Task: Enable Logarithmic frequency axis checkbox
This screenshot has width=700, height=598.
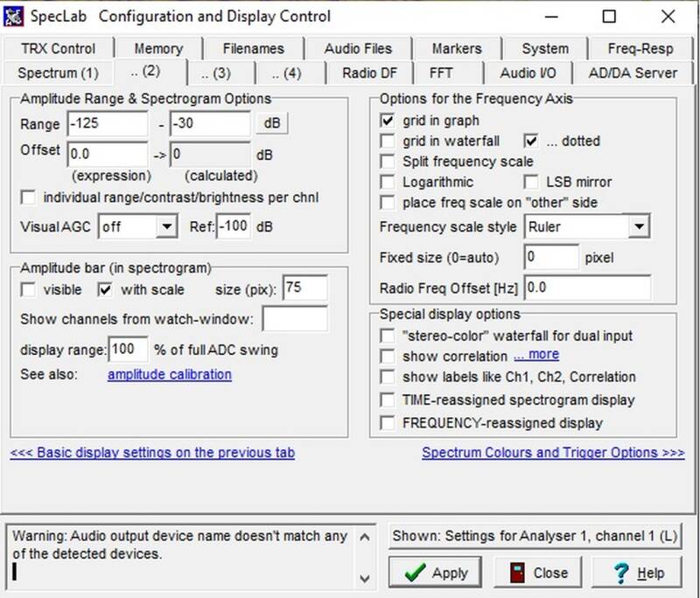Action: (387, 182)
